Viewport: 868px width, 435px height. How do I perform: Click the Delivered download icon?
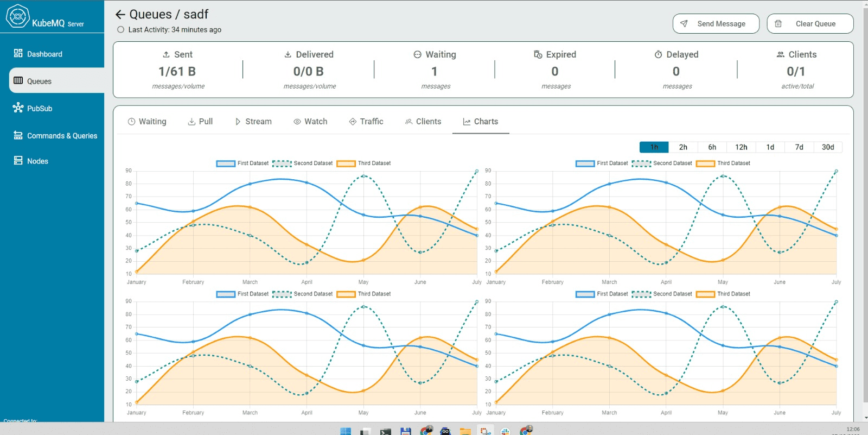coord(288,54)
